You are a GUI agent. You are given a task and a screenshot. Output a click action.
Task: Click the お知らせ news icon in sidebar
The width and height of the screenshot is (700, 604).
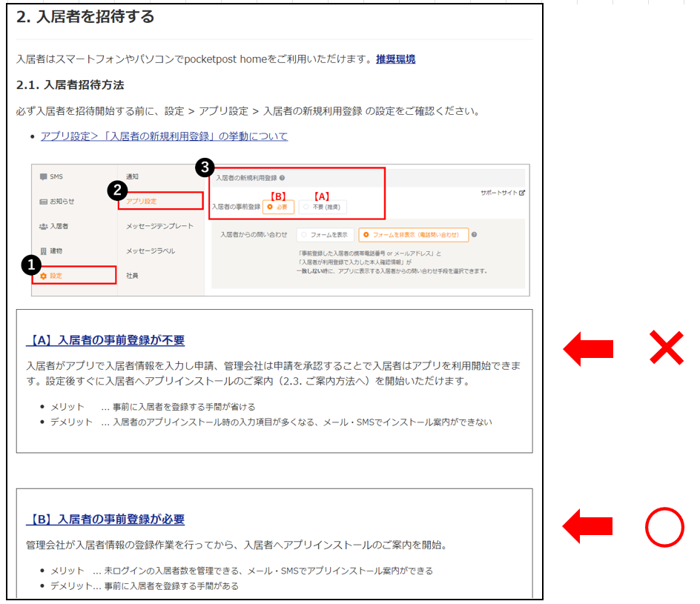(44, 201)
